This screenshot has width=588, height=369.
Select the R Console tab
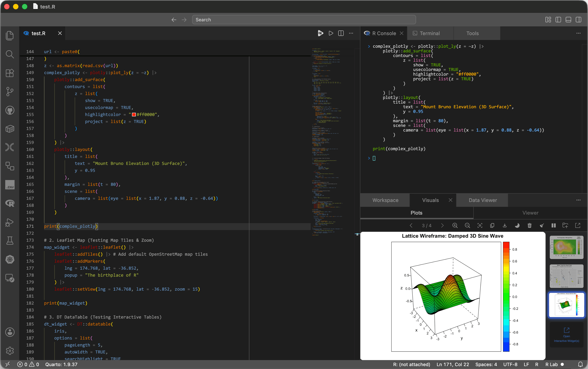coord(384,33)
